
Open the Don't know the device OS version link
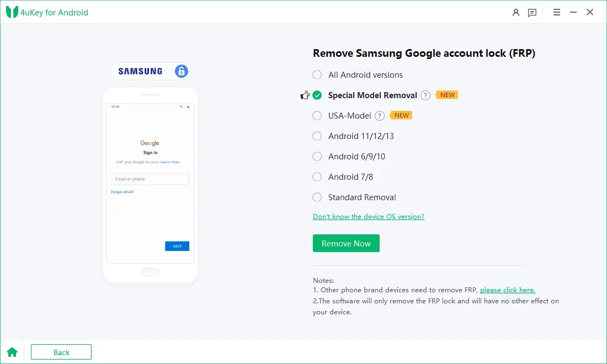[369, 217]
